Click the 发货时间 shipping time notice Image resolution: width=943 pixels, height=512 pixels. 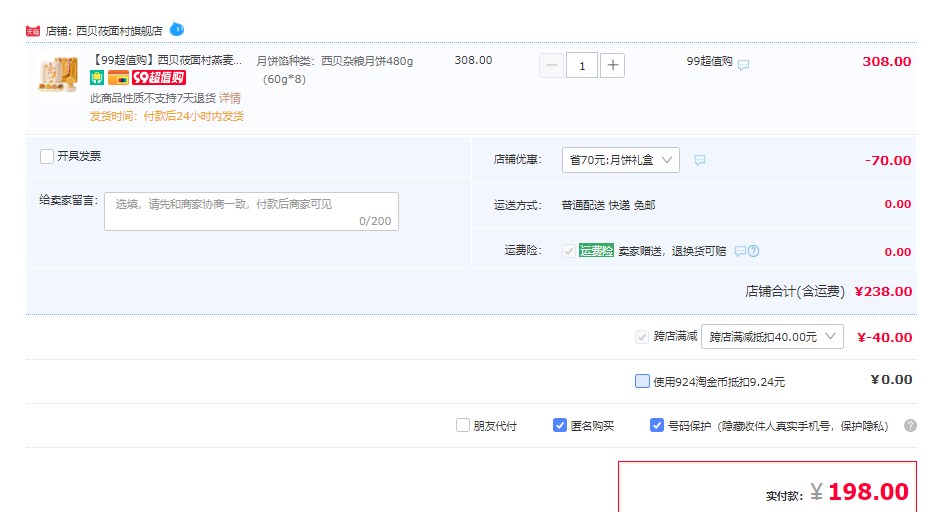coord(167,116)
